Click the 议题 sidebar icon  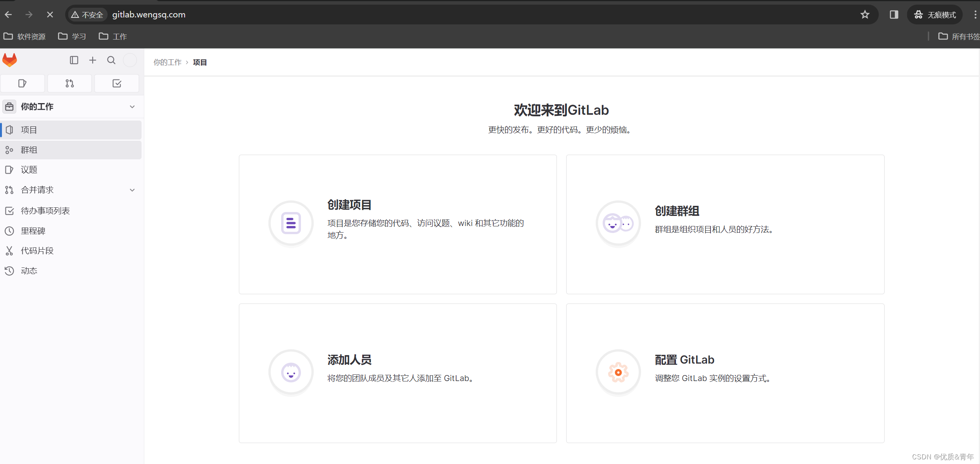9,170
